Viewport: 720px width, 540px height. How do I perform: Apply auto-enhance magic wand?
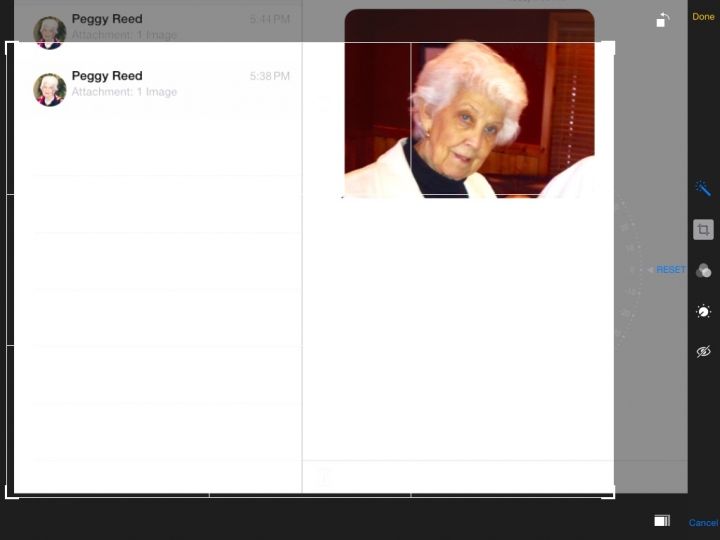pos(703,188)
